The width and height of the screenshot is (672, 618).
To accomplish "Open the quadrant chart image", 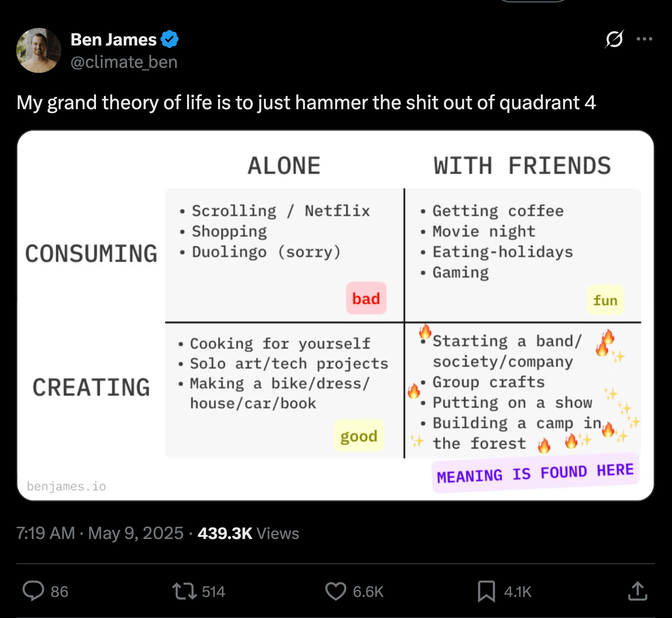I will click(336, 316).
